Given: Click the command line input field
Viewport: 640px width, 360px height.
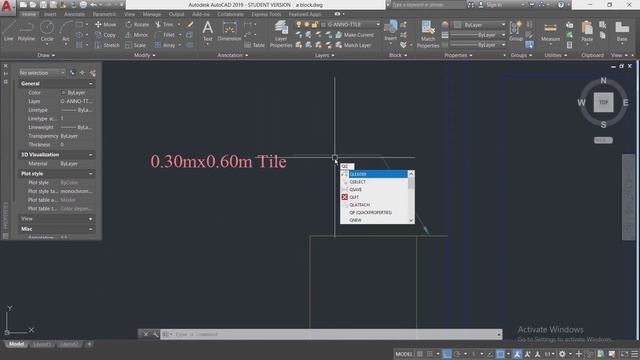Looking at the screenshot, I should point(331,334).
